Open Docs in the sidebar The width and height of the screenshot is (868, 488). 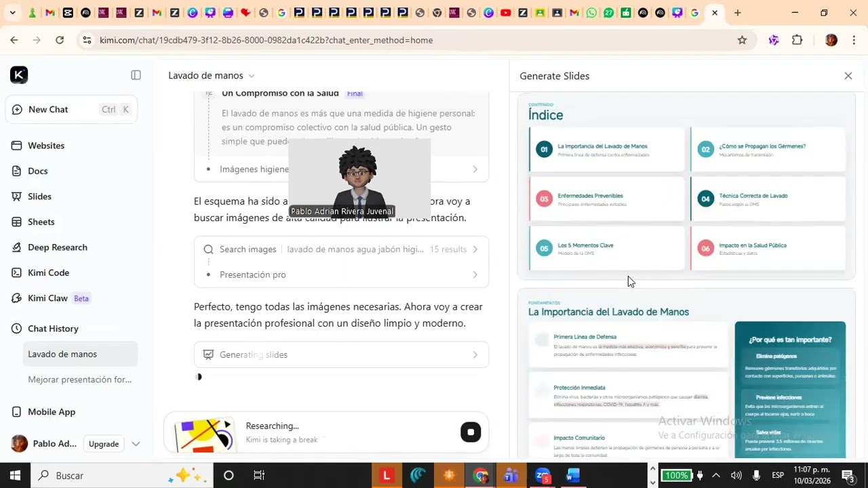38,171
